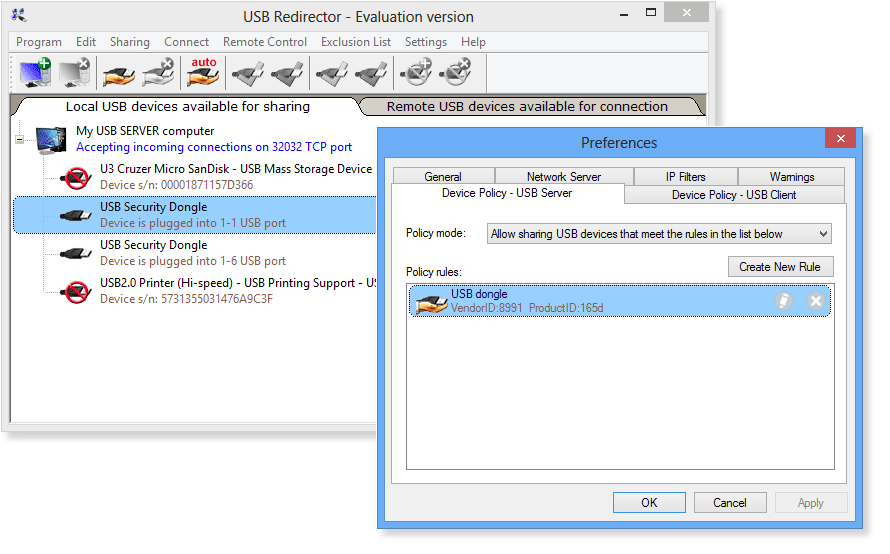Viewport: 890px width, 554px height.
Task: Switch to the General preferences tab
Action: coord(443,177)
